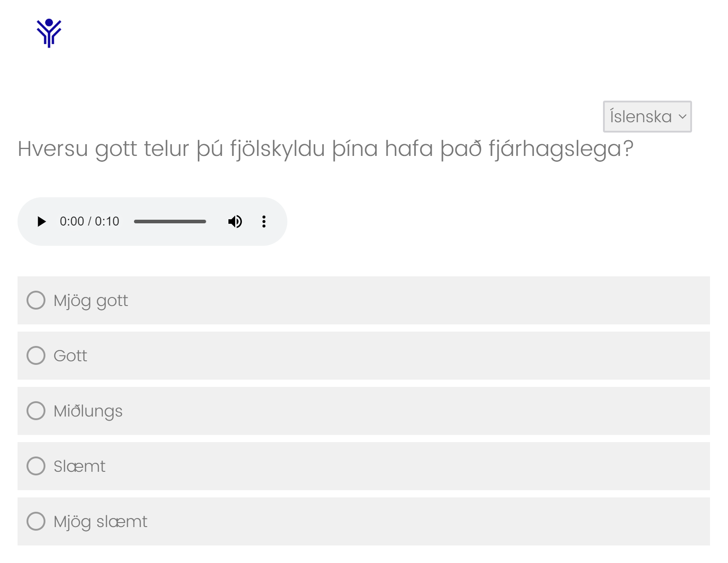Select the 'Gott' radio button
Viewport: 728px width, 563px height.
36,355
